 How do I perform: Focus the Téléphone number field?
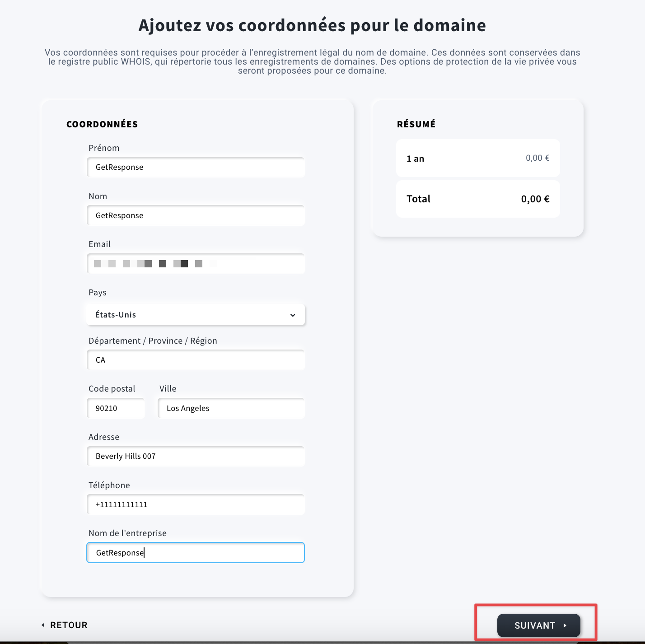click(196, 504)
